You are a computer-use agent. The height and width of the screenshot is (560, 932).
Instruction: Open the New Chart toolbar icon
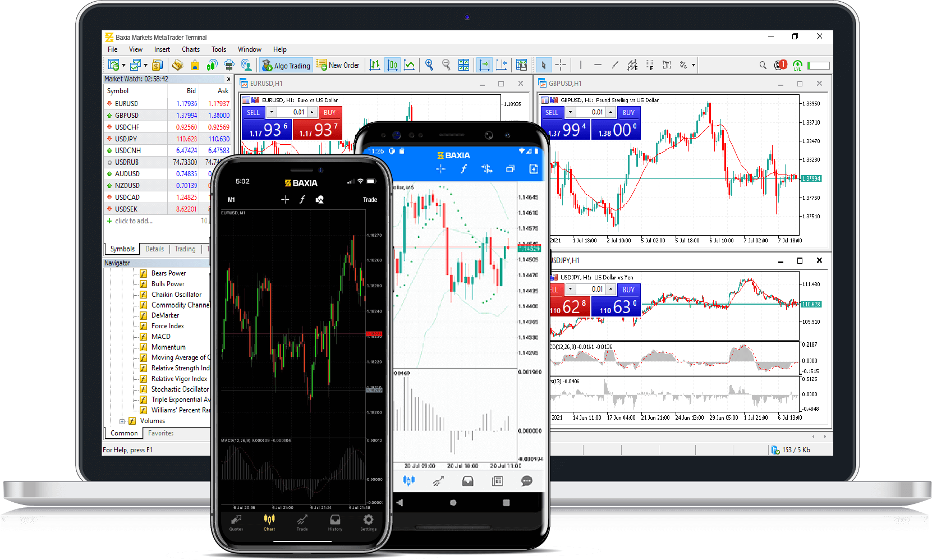[113, 65]
